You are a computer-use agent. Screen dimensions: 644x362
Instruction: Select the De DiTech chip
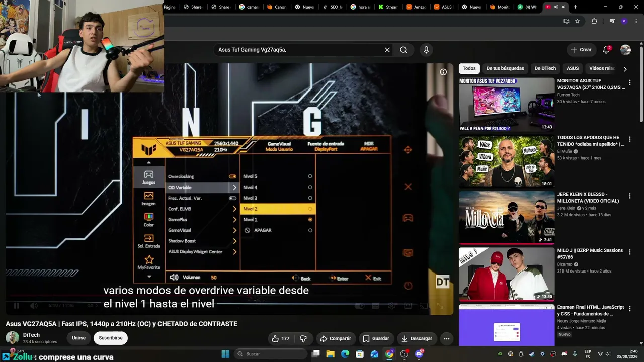coord(545,68)
